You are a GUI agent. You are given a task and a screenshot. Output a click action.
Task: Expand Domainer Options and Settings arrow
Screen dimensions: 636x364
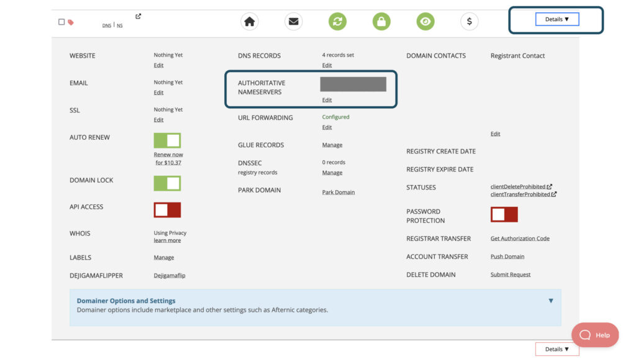tap(551, 301)
